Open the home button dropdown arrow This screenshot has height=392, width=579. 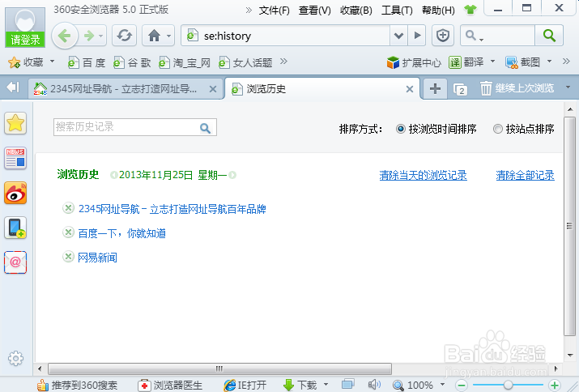tap(168, 36)
